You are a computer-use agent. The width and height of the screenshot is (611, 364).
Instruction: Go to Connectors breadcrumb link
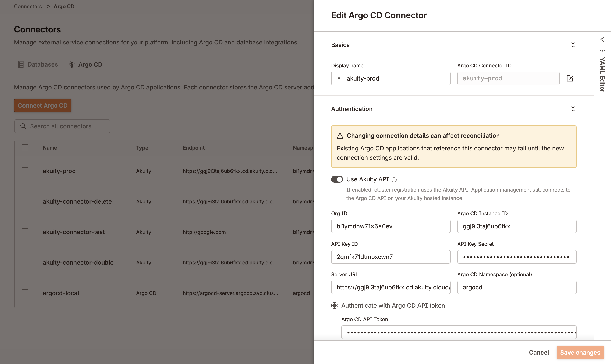[x=28, y=6]
